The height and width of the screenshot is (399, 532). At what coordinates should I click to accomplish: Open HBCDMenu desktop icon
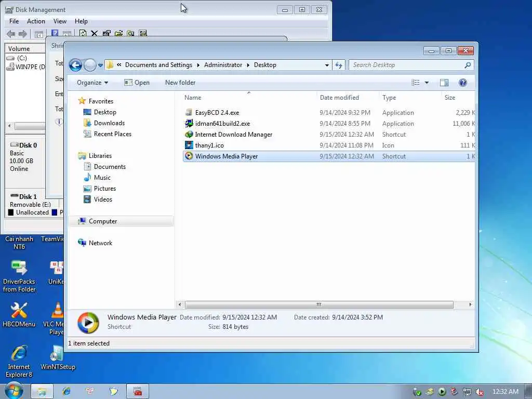click(x=19, y=314)
